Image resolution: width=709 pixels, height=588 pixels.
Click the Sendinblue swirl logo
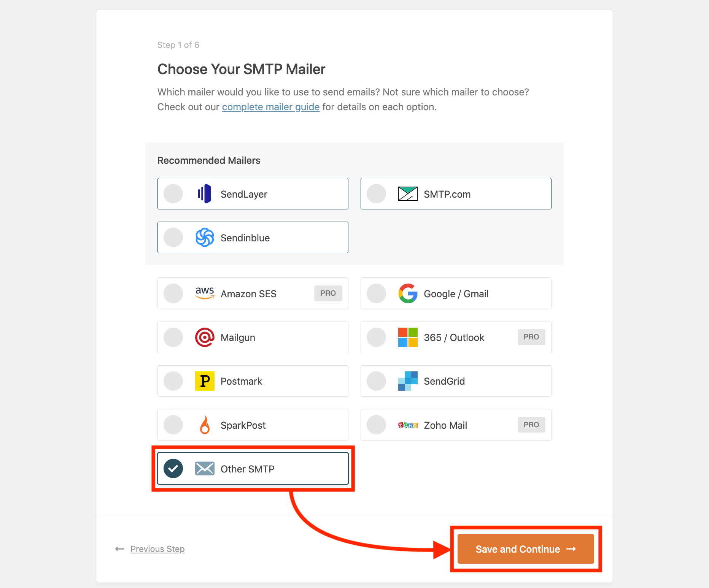[205, 238]
